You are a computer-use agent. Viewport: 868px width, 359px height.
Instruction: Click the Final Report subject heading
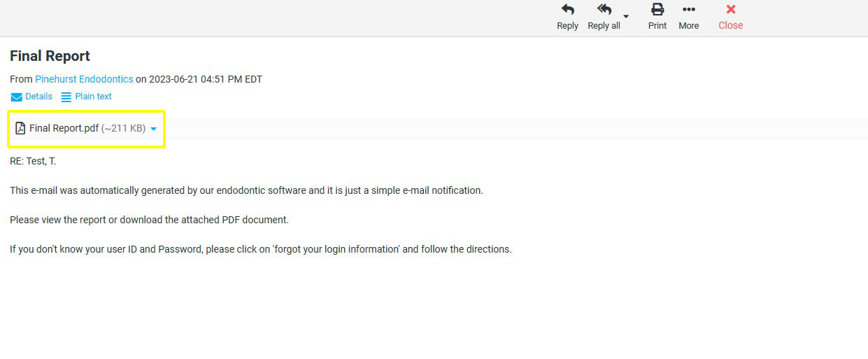[x=50, y=56]
